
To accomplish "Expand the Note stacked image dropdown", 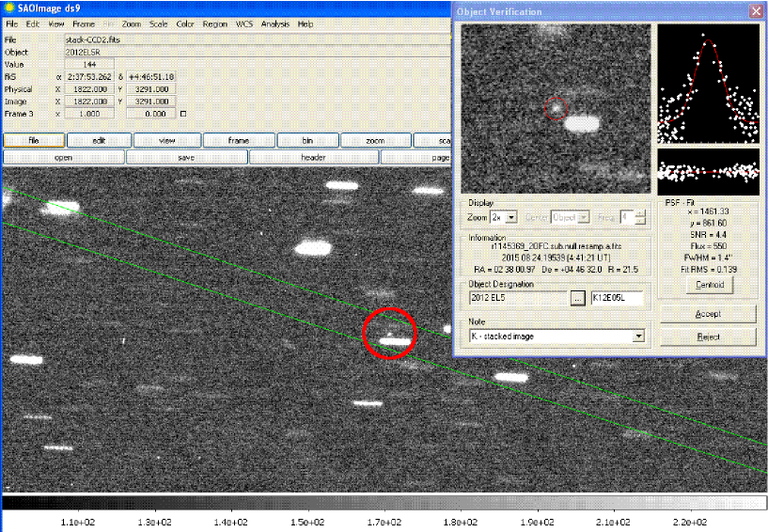I will coord(639,336).
